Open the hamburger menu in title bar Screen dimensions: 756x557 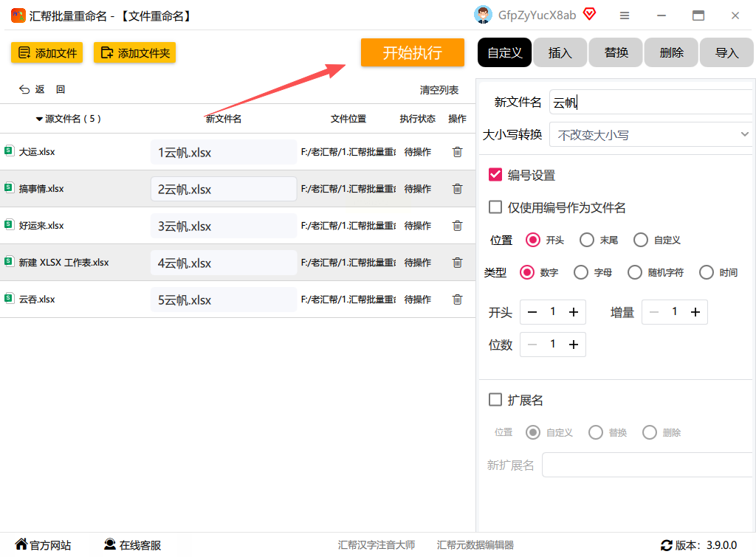[x=625, y=15]
